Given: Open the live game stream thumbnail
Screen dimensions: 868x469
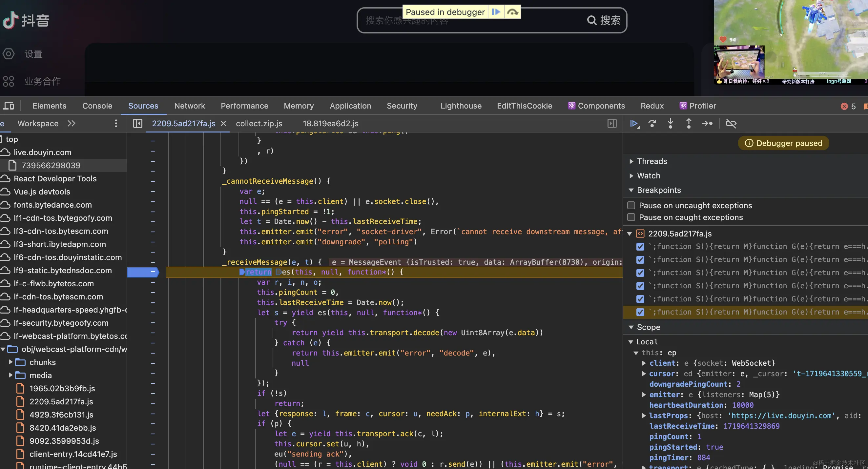Looking at the screenshot, I should 791,42.
